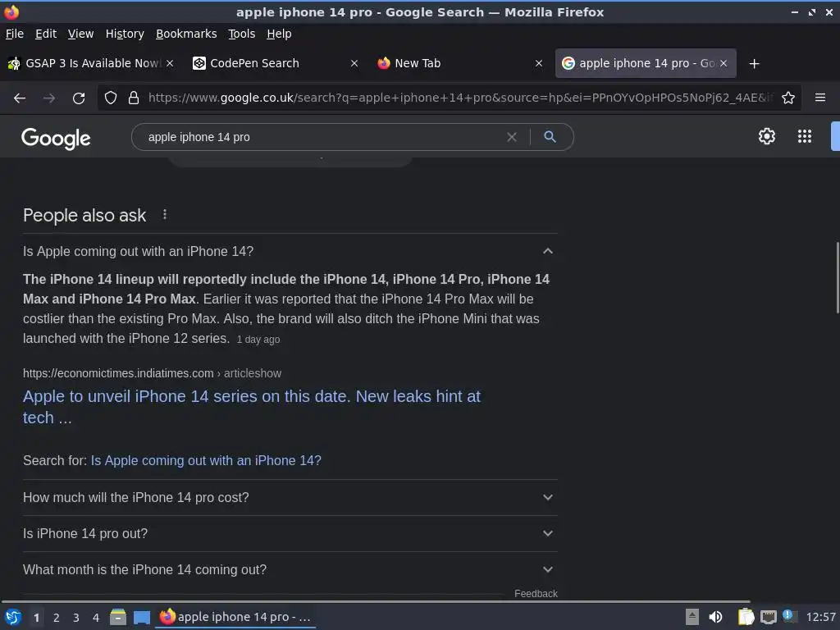Open the Google apps grid
840x630 pixels.
pyautogui.click(x=805, y=136)
